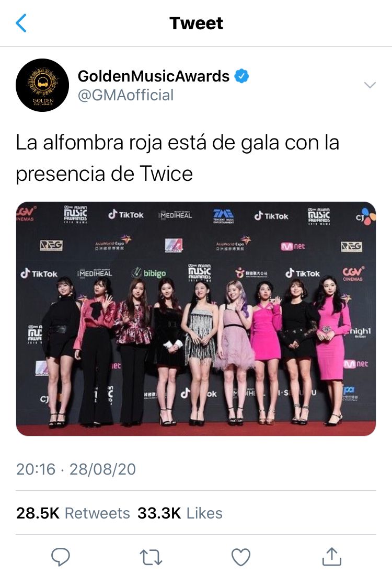The image size is (392, 576).
Task: Open the GoldenMusicAwards profile avatar
Action: (42, 85)
